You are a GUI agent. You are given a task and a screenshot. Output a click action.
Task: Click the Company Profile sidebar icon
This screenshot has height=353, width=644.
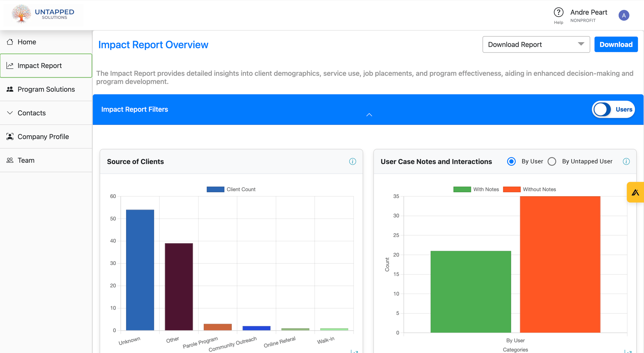click(x=10, y=137)
